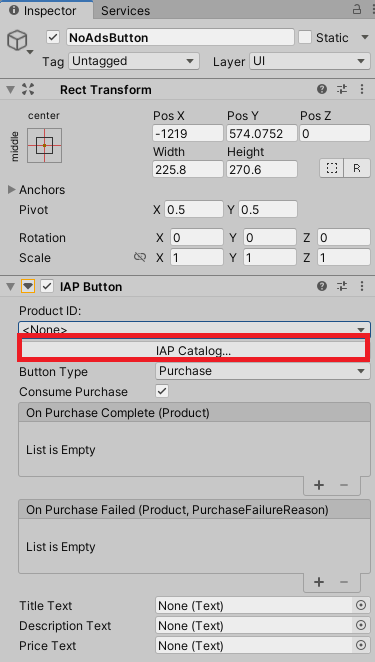Viewport: 375px width, 662px height.
Task: Add listener to On Purchase Complete
Action: pos(319,485)
